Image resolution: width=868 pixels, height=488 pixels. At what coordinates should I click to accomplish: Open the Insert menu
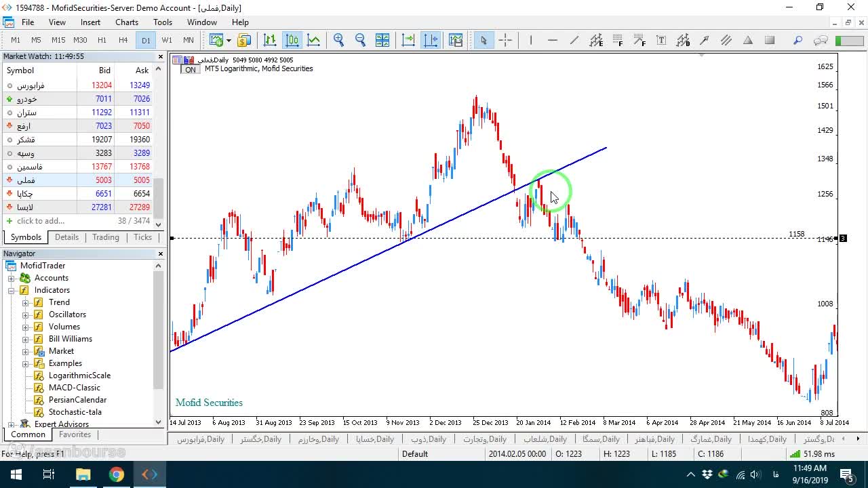coord(90,22)
